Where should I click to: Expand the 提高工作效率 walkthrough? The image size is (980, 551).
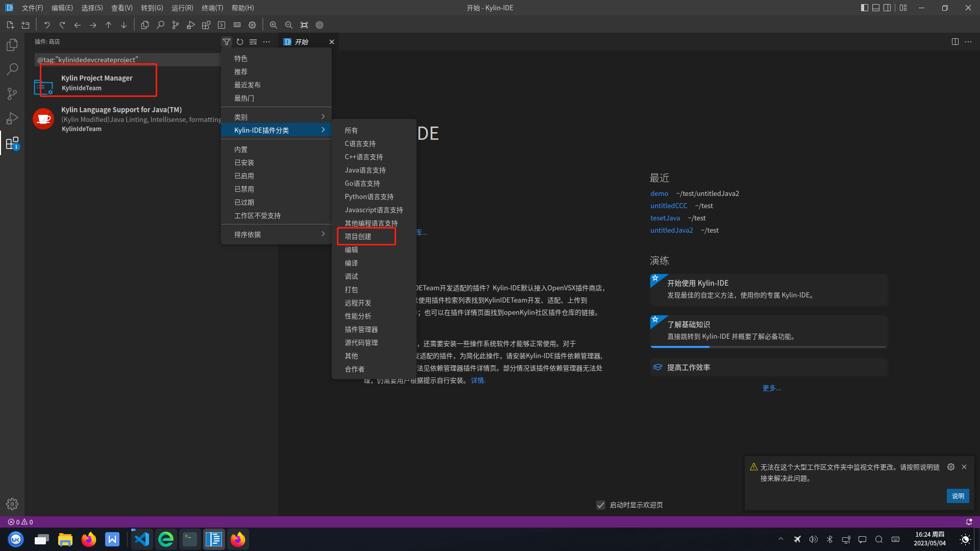coord(769,367)
